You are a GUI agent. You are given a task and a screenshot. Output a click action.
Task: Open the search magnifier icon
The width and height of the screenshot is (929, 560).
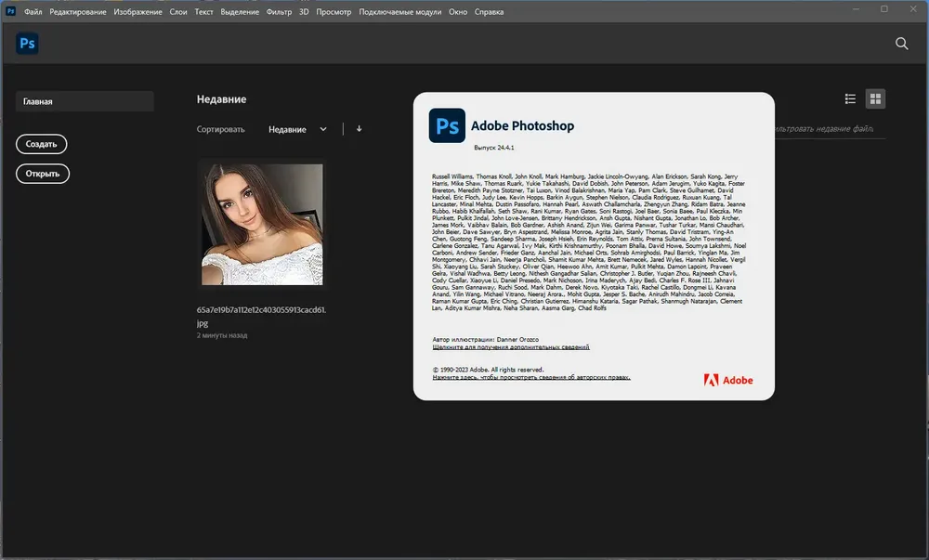tap(901, 44)
